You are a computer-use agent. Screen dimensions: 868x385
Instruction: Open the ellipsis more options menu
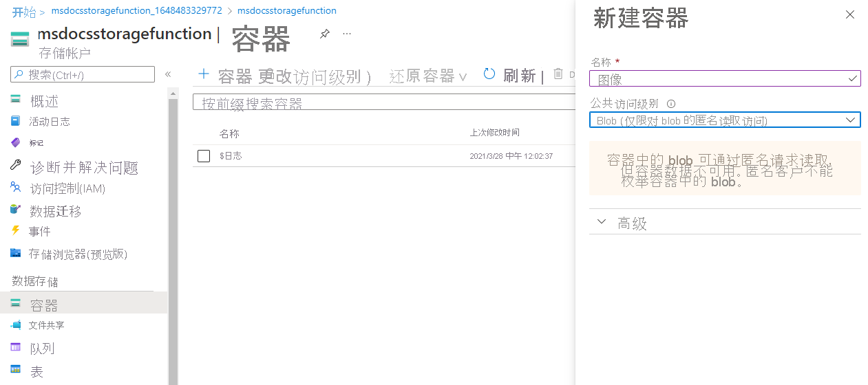(347, 34)
